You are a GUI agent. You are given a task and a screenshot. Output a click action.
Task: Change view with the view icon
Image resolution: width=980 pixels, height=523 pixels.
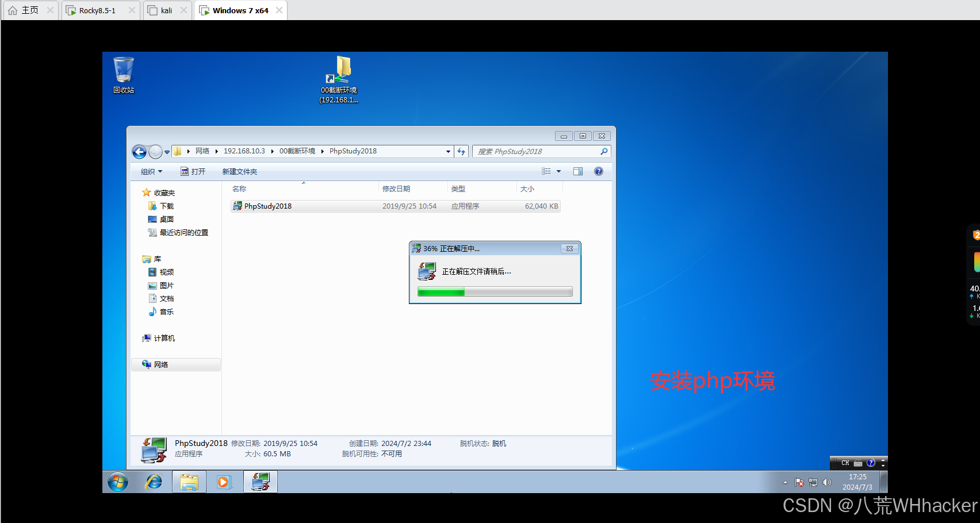[x=546, y=171]
